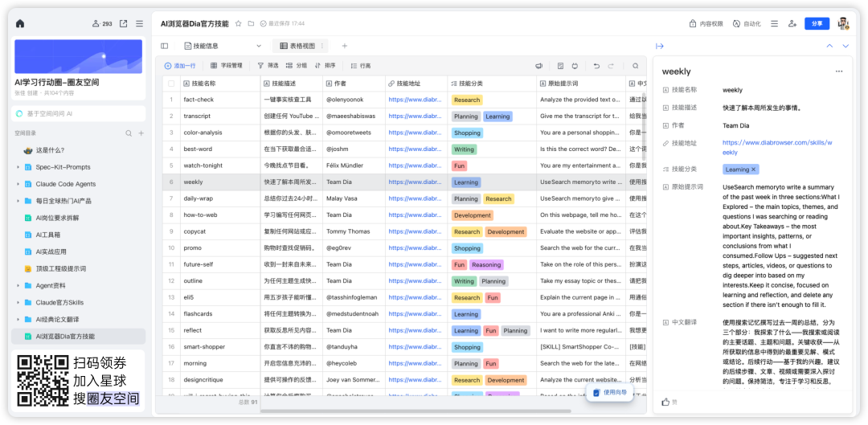Click the Research tag in fact-check row

[467, 100]
